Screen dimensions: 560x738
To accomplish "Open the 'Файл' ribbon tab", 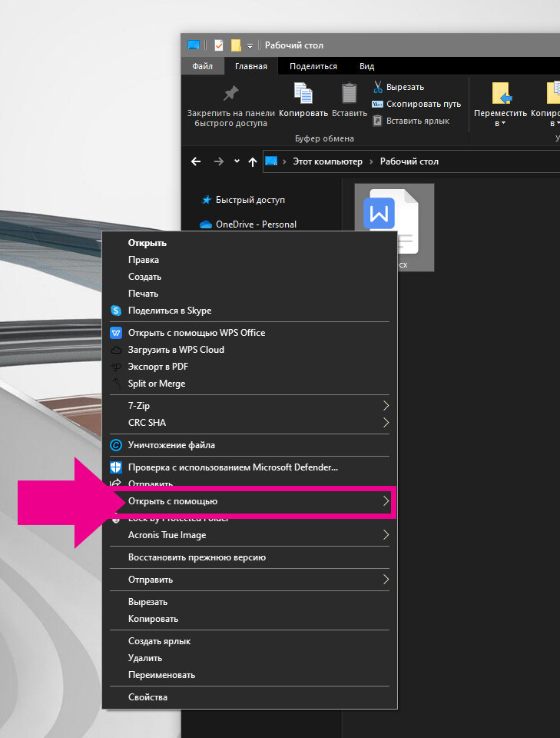I will (x=203, y=66).
